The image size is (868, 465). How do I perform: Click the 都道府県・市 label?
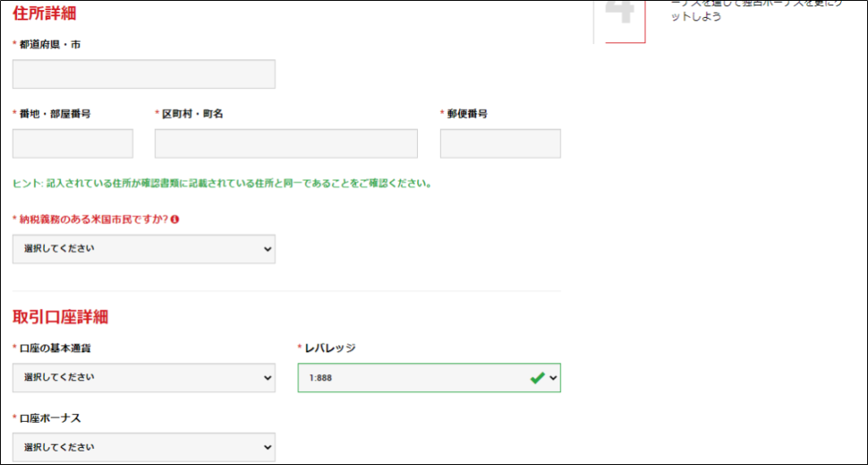(x=50, y=44)
